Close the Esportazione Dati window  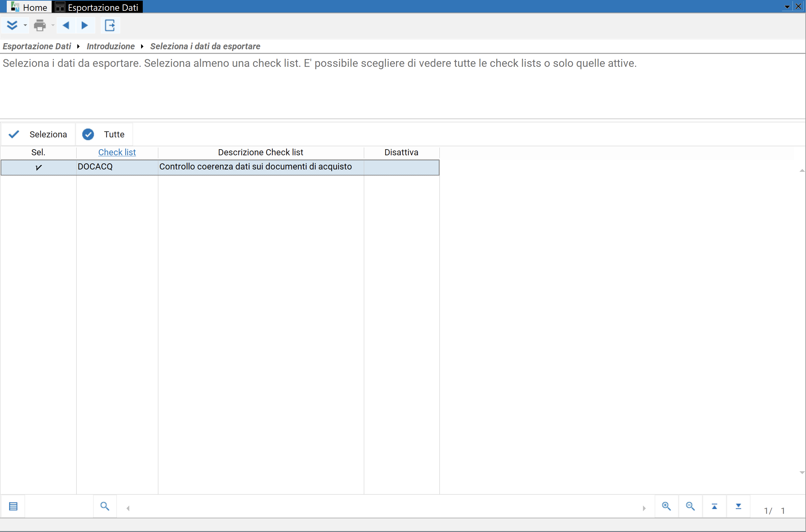coord(798,6)
